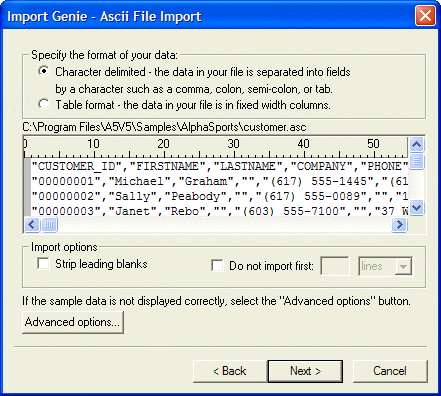The width and height of the screenshot is (441, 396).
Task: Click the horizontal scrollbar thumb in preview
Action: coord(49,224)
